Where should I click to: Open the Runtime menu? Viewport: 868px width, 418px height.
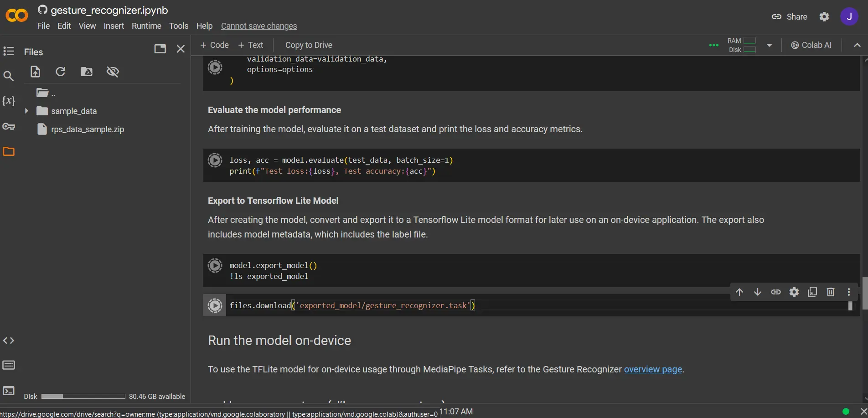point(146,26)
